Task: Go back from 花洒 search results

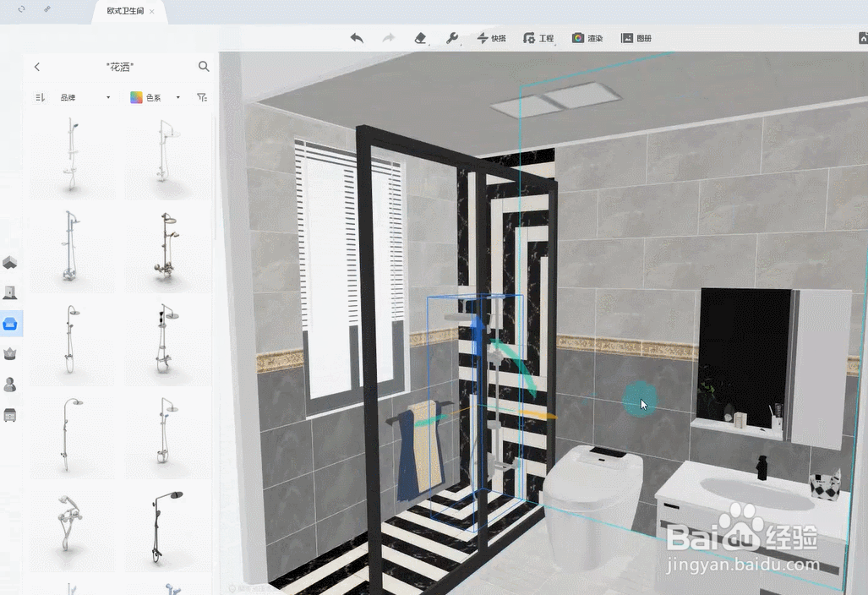Action: click(37, 67)
